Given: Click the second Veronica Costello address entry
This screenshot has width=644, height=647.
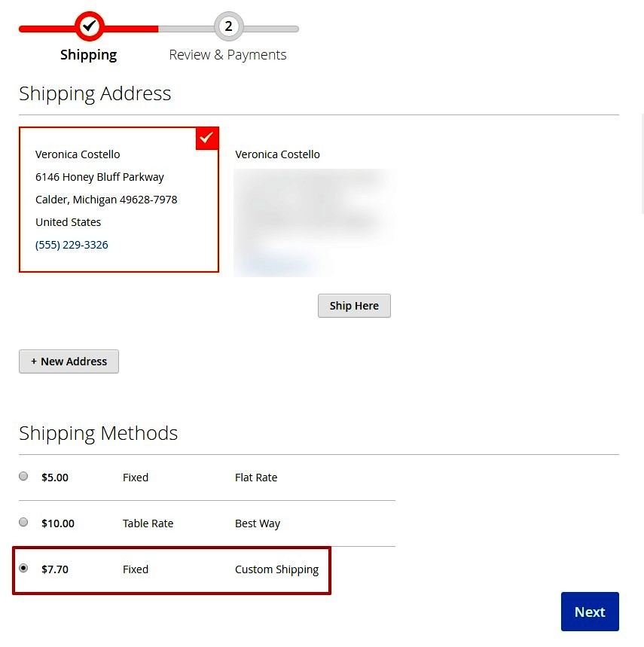Looking at the screenshot, I should point(277,154).
